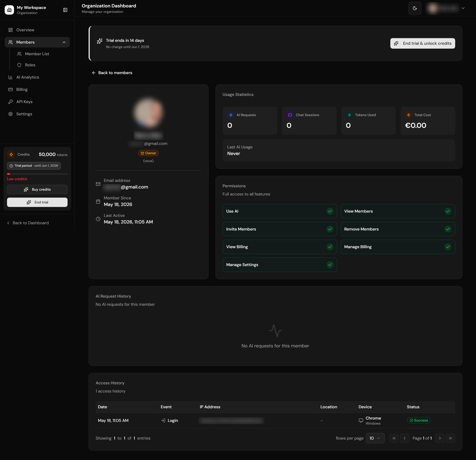Click the blurred member profile avatar
476x460 pixels.
click(x=148, y=113)
